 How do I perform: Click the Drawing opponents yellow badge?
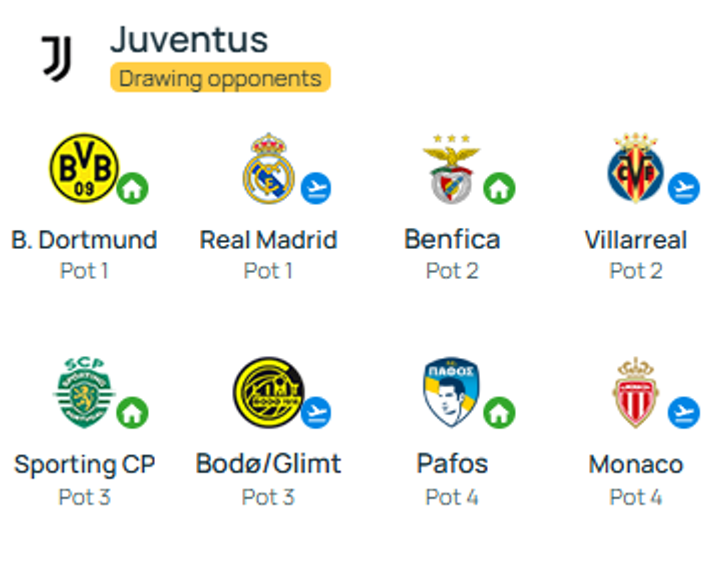(x=220, y=78)
